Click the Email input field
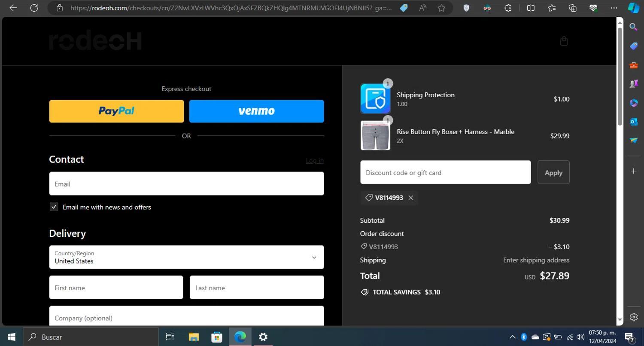Viewport: 644px width, 346px height. click(x=186, y=184)
